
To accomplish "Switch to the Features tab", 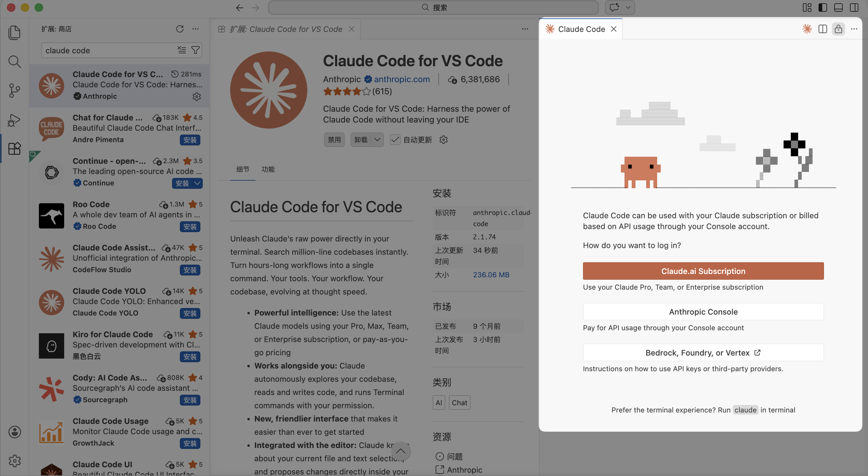I will (x=268, y=169).
